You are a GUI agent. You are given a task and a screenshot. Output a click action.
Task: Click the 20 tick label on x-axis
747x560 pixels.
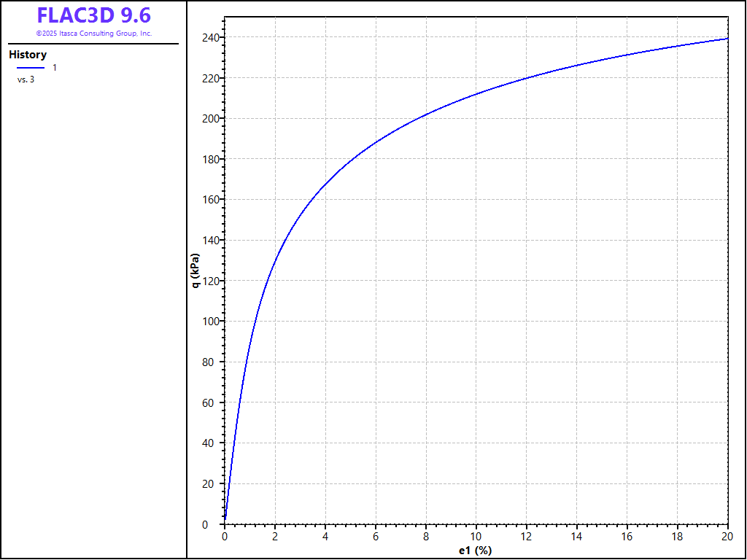click(x=727, y=537)
